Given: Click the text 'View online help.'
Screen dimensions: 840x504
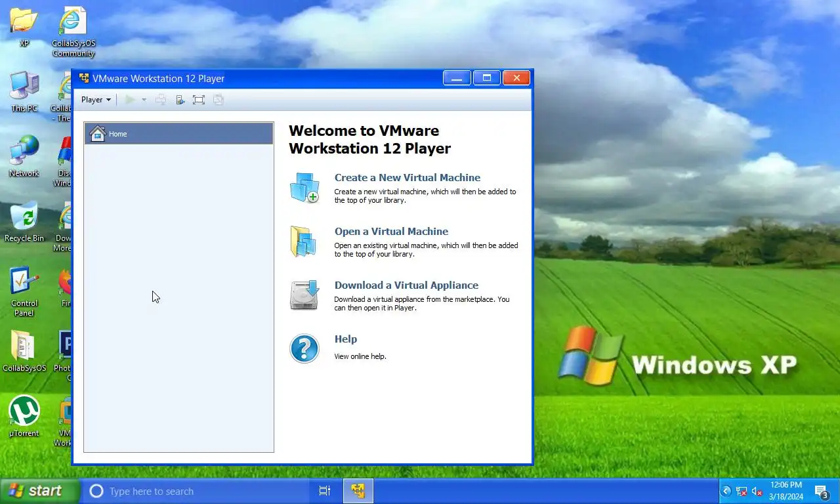Looking at the screenshot, I should click(x=360, y=356).
